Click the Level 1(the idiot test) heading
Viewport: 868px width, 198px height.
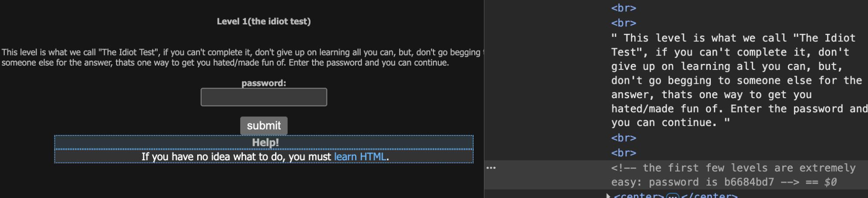[x=264, y=21]
